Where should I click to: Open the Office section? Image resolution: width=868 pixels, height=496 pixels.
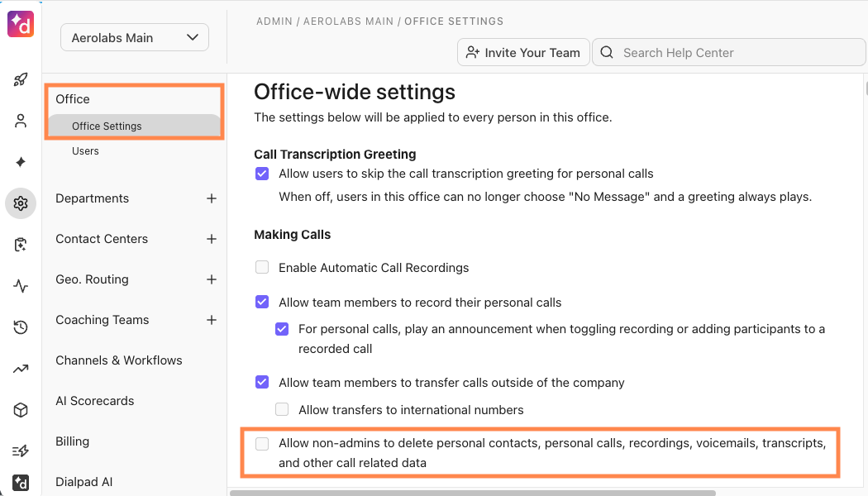(x=73, y=99)
